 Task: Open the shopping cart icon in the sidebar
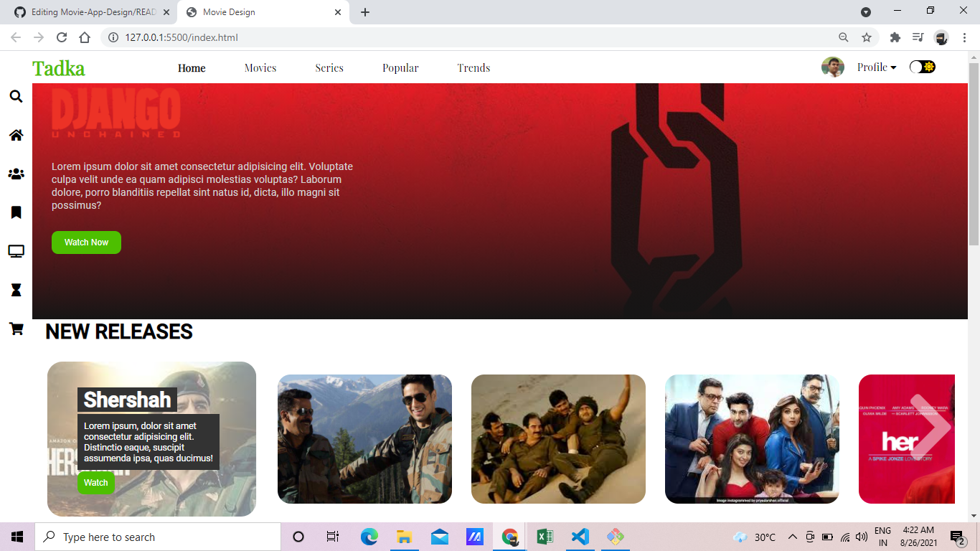(16, 329)
